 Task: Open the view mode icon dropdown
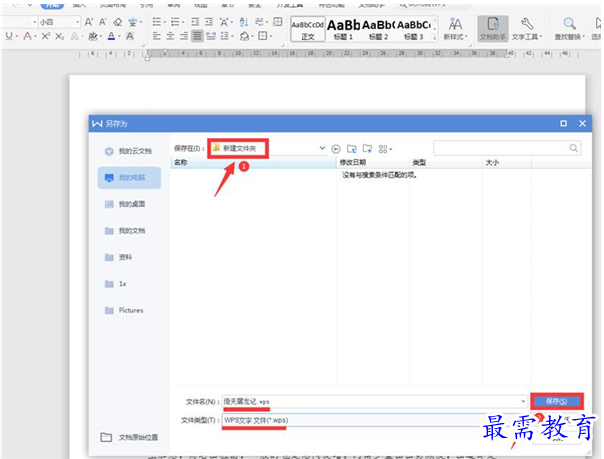385,149
